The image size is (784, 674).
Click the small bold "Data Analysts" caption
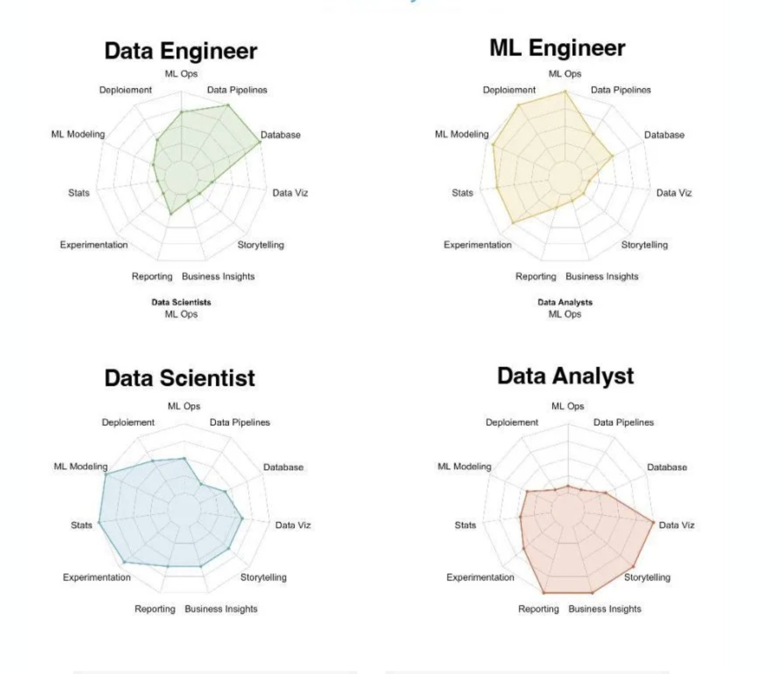coord(565,302)
